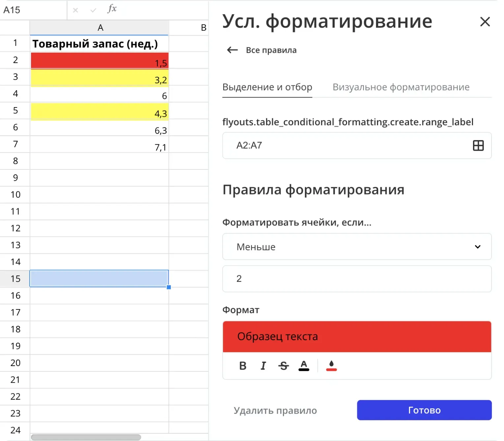Viewport: 504px width, 441px height.
Task: Switch to Визуальное форматирование tab
Action: pos(401,87)
